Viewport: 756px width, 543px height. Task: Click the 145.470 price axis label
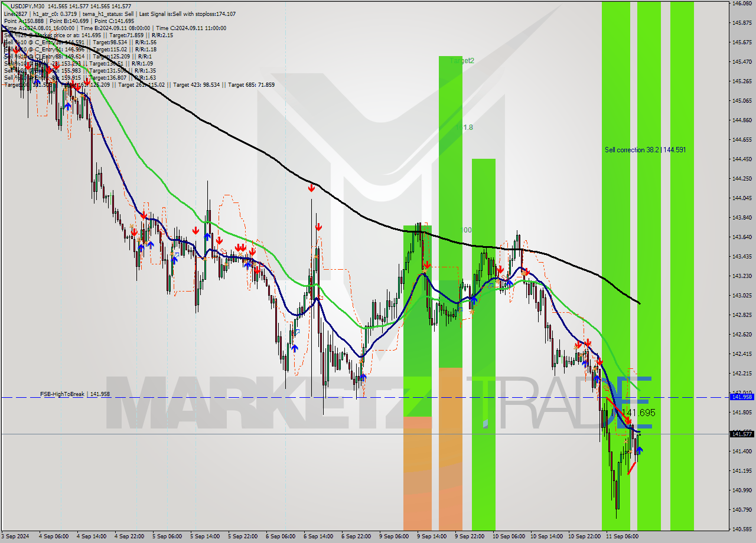coord(742,61)
